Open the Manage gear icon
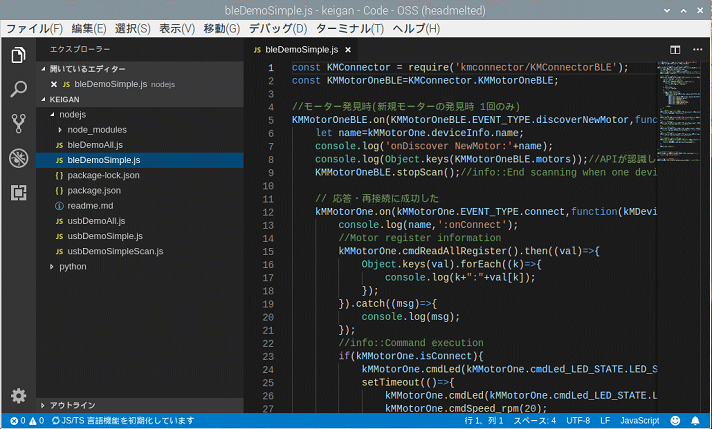Viewport: 712px width, 429px height. click(18, 396)
